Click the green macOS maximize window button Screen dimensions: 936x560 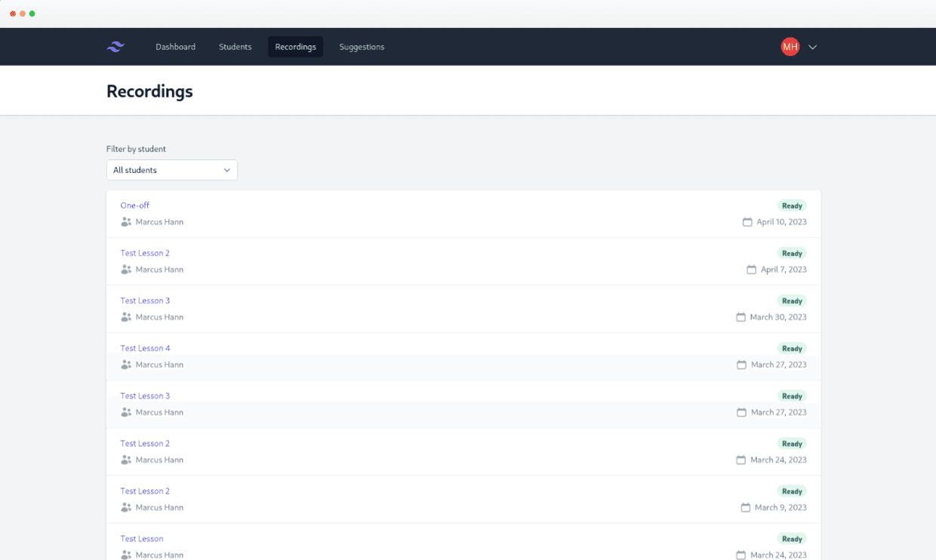point(32,14)
